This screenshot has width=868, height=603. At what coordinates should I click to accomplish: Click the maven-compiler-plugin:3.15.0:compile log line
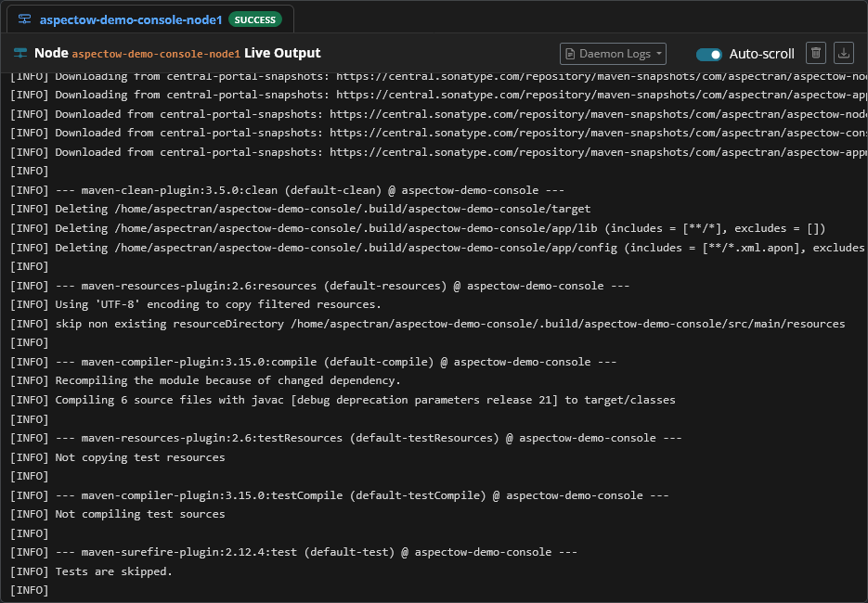click(x=314, y=362)
